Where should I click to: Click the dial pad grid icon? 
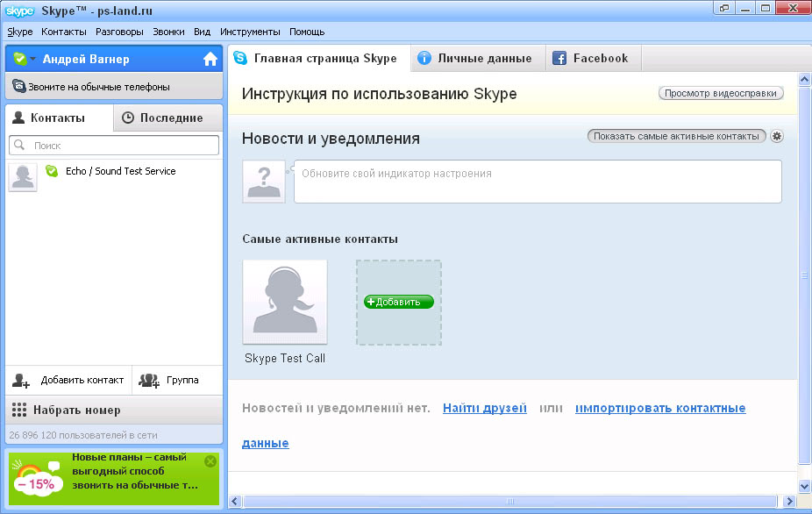point(19,410)
